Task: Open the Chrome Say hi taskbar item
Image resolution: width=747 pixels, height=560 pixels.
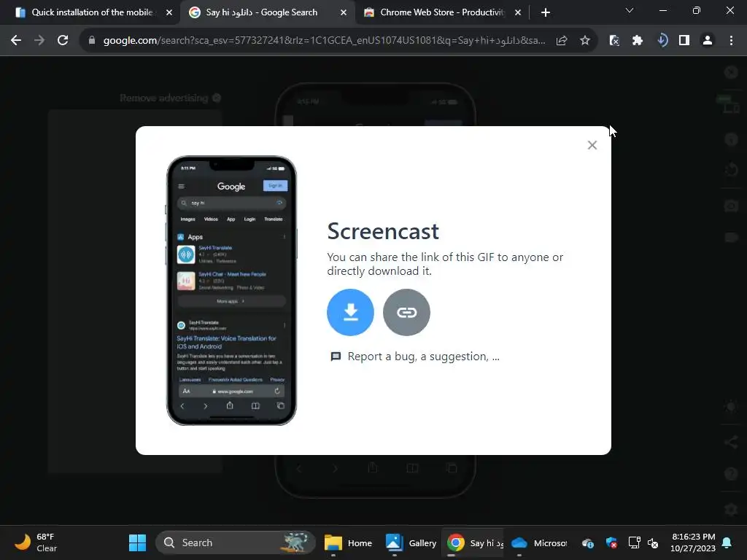Action: click(474, 542)
